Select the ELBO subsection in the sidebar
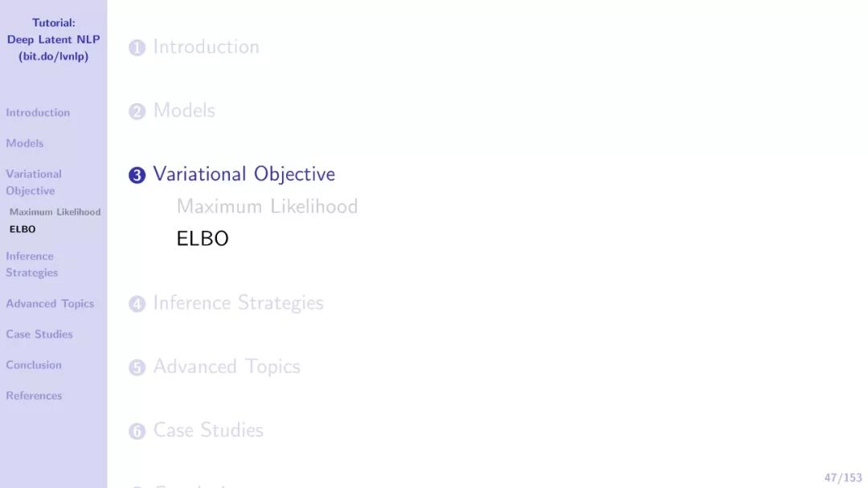868x488 pixels. pos(23,229)
